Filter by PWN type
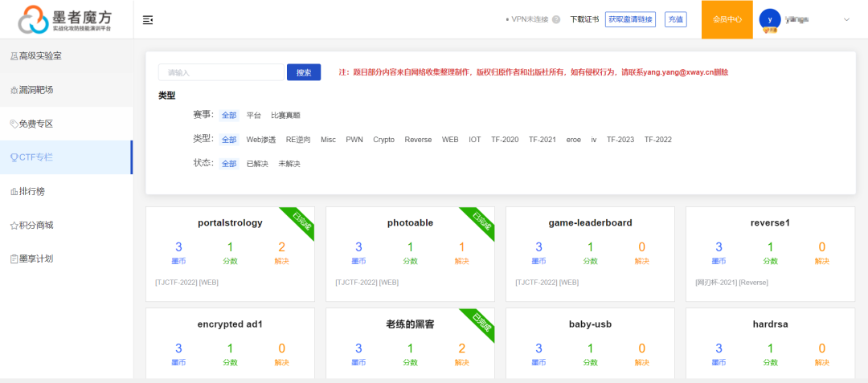 coord(354,140)
